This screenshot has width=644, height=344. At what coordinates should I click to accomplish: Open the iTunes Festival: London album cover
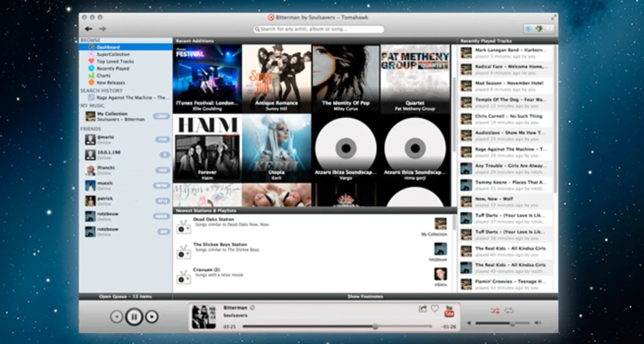click(207, 79)
